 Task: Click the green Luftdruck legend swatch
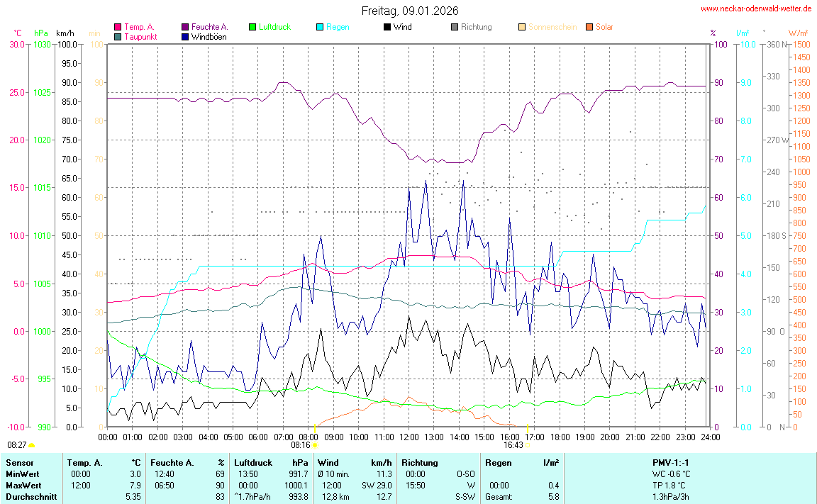252,28
